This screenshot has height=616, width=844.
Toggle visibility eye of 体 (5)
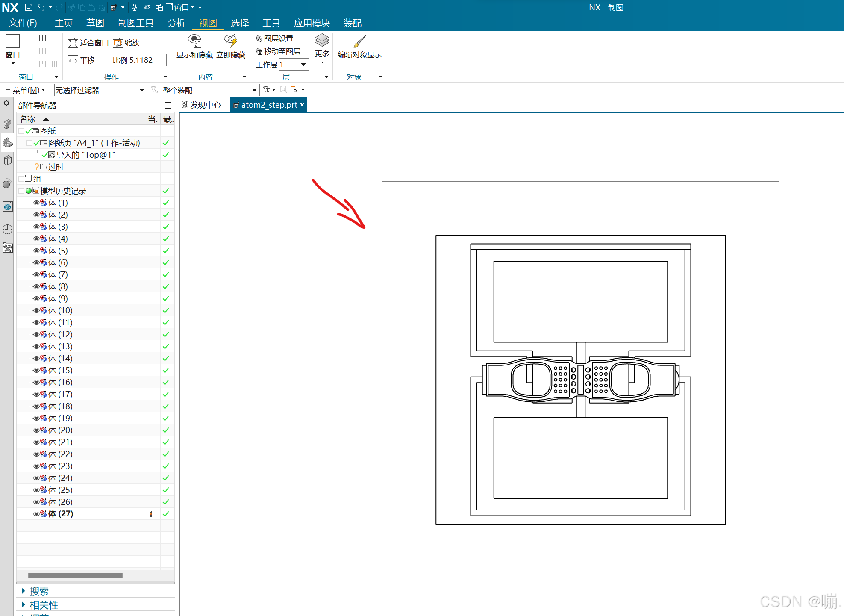tap(36, 251)
